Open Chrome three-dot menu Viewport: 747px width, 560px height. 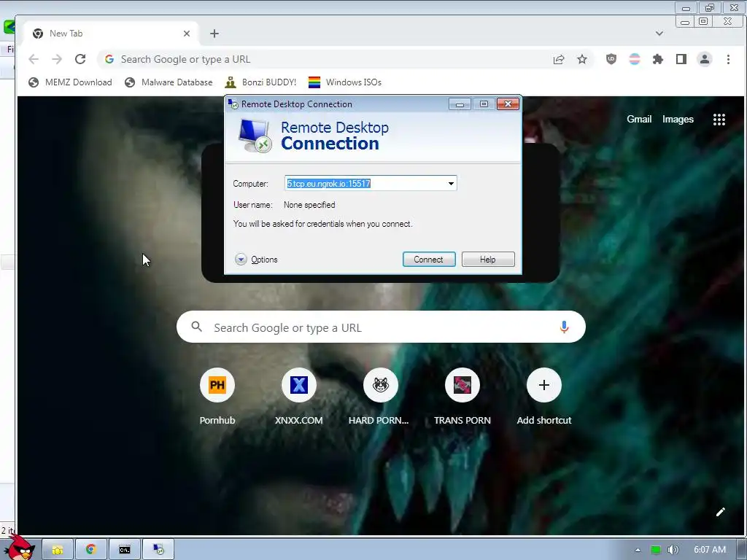click(728, 59)
